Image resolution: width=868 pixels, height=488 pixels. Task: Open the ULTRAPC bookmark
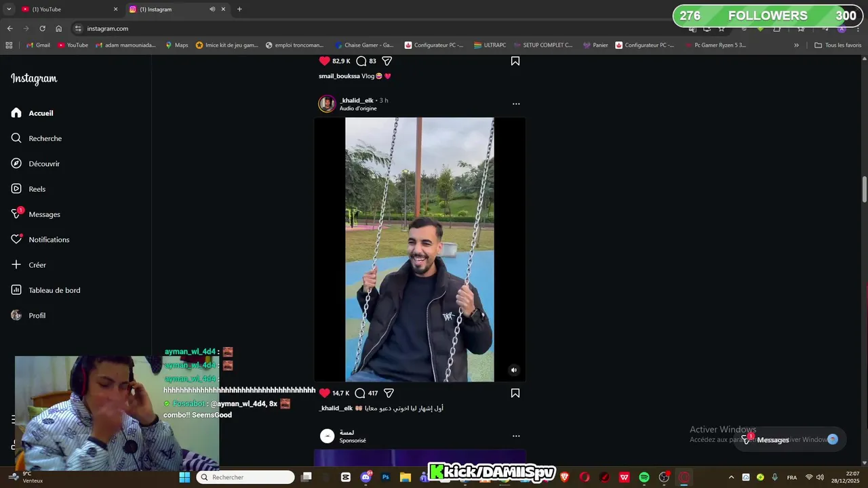click(x=490, y=45)
